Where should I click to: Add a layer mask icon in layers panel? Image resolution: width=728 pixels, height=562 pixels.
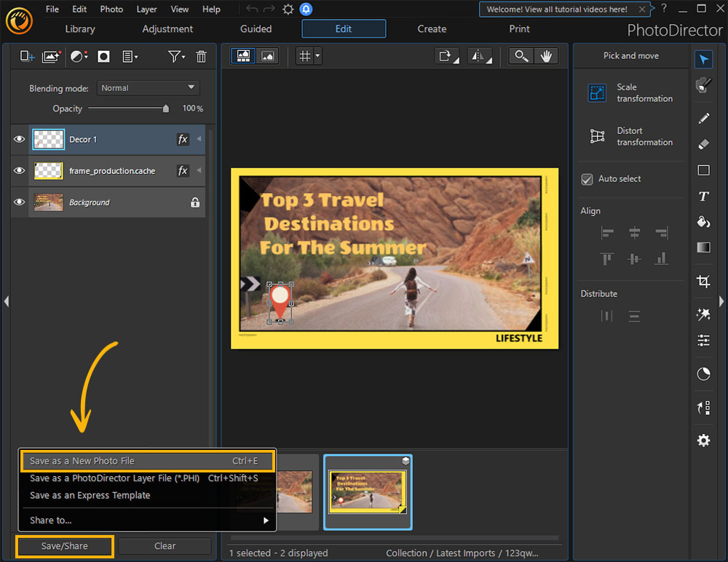[x=103, y=56]
